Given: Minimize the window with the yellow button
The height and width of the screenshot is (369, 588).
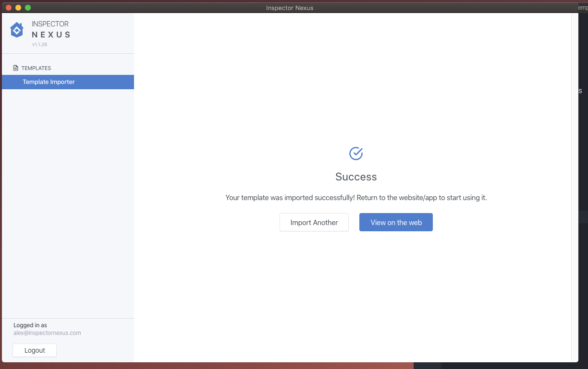Looking at the screenshot, I should click(x=18, y=8).
